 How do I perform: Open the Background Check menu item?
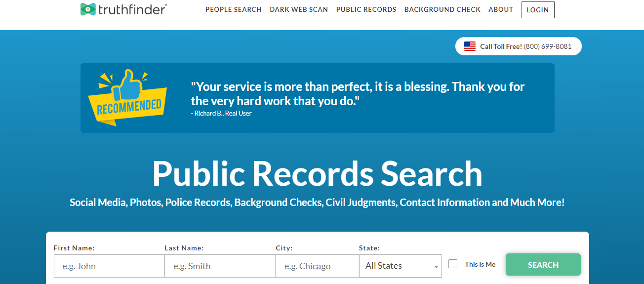click(x=443, y=9)
